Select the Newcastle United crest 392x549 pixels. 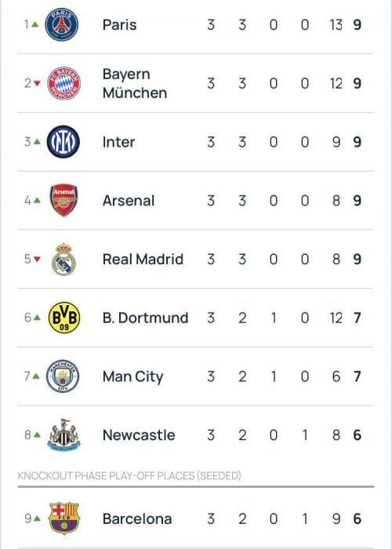(x=64, y=434)
